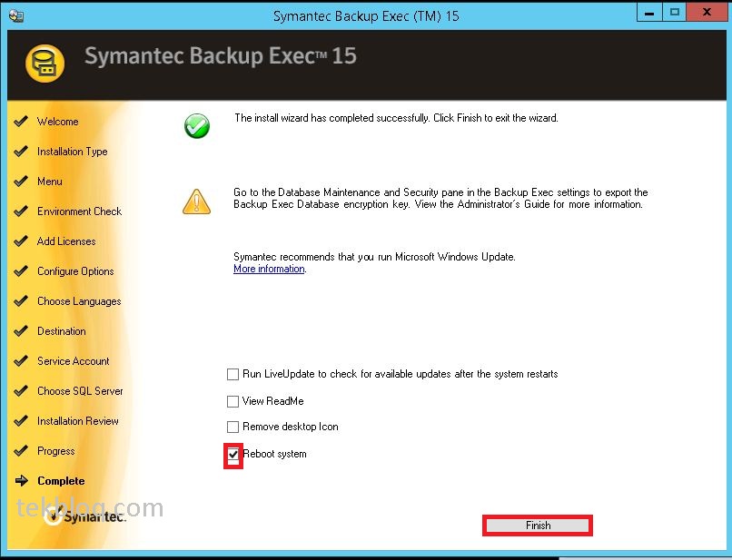This screenshot has height=560, width=732.
Task: Select the Add Licenses step label
Action: click(66, 241)
